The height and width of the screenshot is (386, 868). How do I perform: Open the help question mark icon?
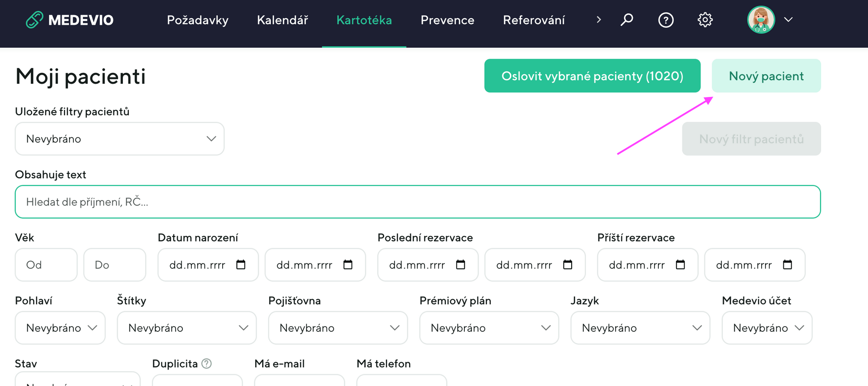tap(666, 20)
